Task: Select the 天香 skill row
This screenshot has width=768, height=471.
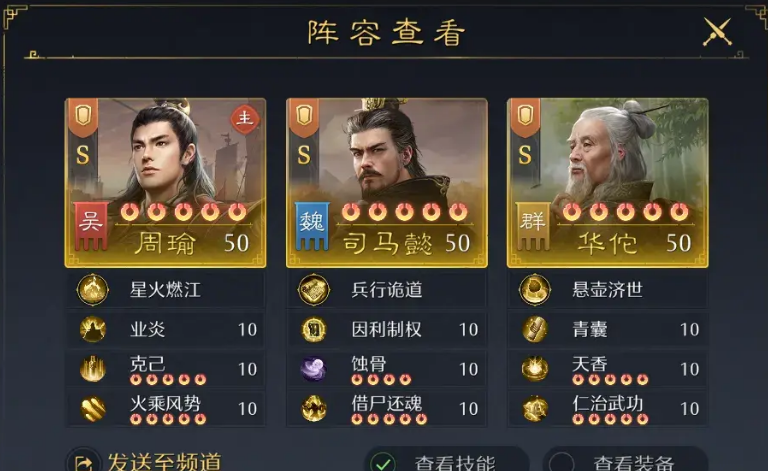Action: click(x=608, y=369)
